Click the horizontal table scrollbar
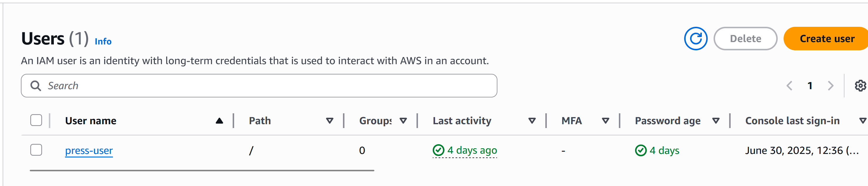The height and width of the screenshot is (186, 868). point(202,170)
